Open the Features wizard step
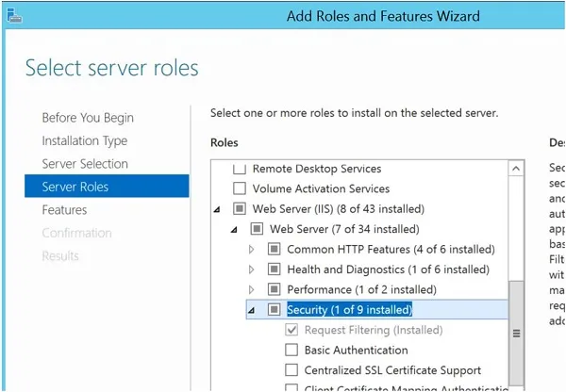566x392 pixels. [64, 210]
